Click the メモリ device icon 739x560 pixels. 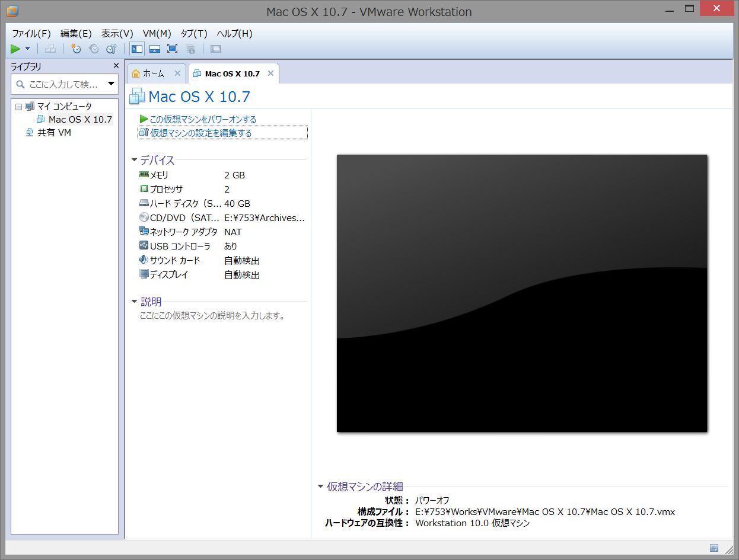144,175
